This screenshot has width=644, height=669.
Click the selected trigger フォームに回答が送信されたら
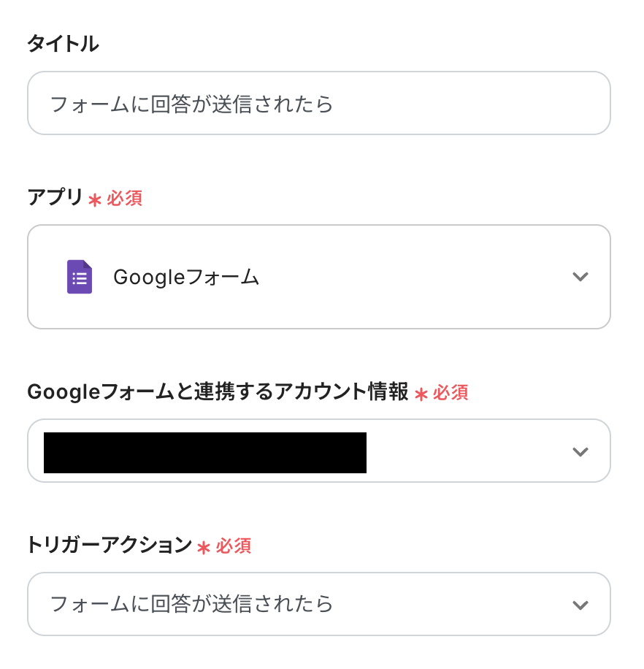(191, 604)
